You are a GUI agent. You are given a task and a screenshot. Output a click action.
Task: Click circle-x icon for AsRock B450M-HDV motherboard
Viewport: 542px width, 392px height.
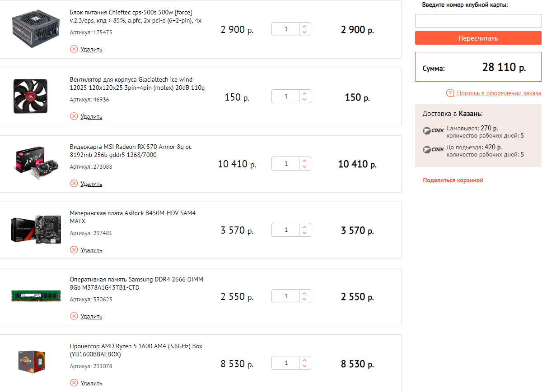[x=74, y=250]
